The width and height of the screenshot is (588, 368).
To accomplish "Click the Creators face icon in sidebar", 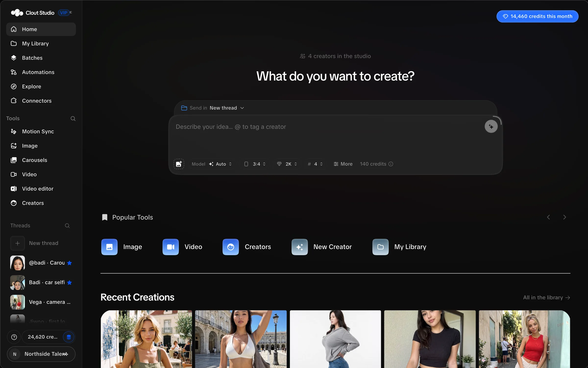I will click(14, 203).
